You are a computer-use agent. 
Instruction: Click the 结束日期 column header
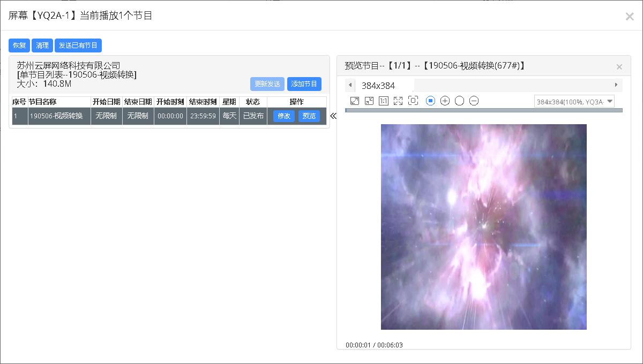138,102
